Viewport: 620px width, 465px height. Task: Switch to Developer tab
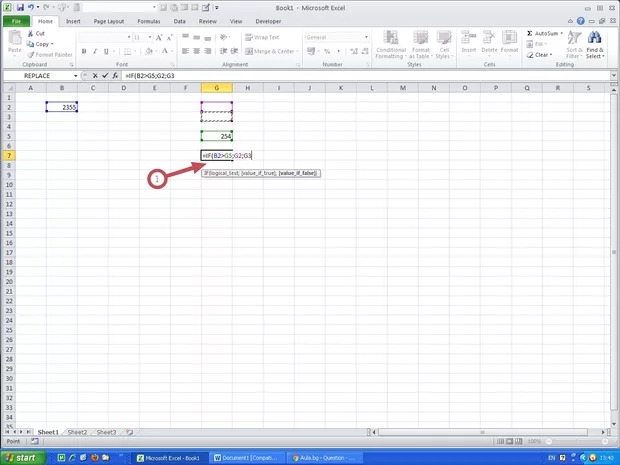[x=268, y=21]
